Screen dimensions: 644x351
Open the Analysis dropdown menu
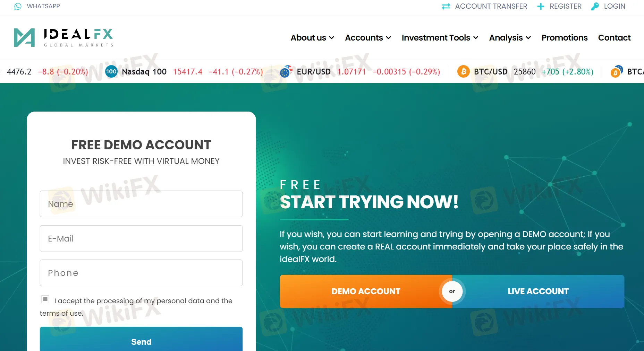click(x=510, y=37)
